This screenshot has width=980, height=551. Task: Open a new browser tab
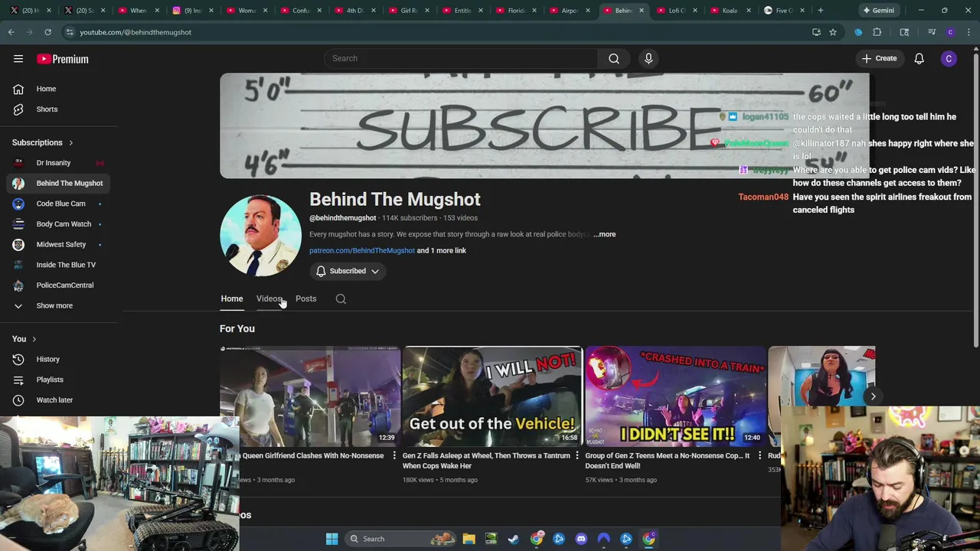tap(820, 11)
